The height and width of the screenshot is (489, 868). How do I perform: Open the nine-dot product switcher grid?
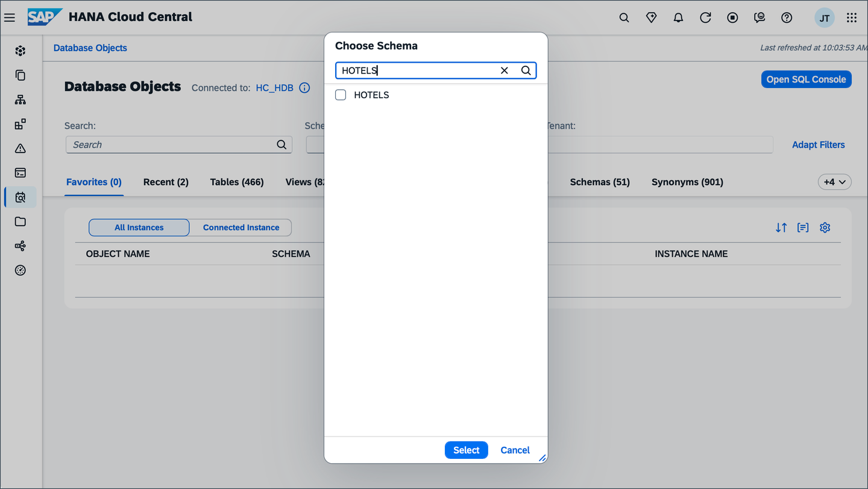[x=852, y=17]
